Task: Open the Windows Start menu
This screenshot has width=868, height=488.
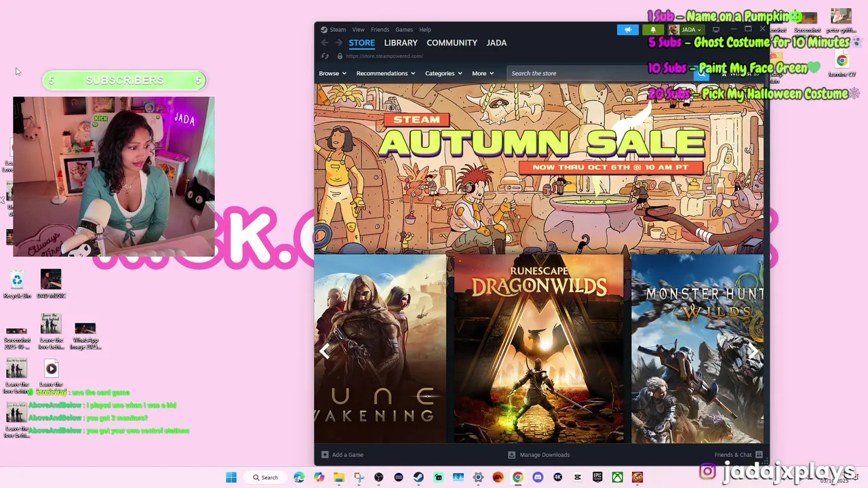Action: tap(231, 478)
